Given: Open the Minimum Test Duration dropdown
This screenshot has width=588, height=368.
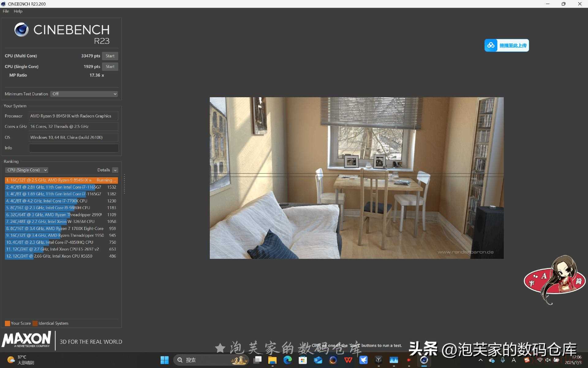Looking at the screenshot, I should (84, 94).
